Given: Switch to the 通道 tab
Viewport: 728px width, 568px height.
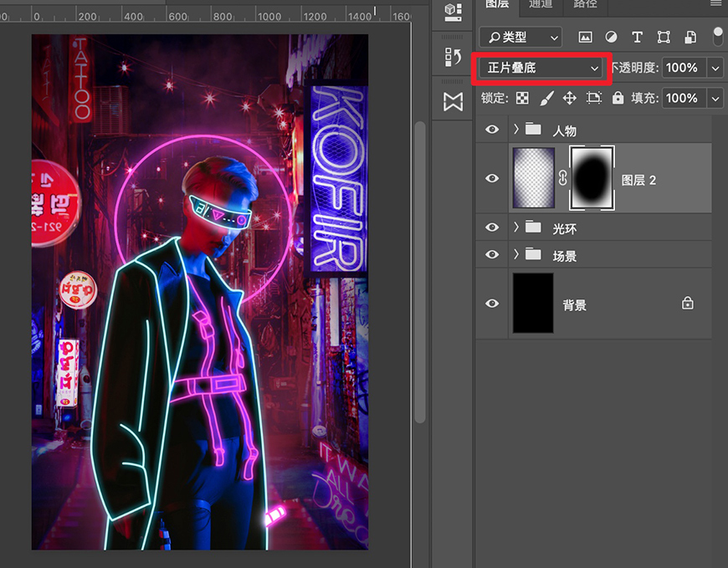Looking at the screenshot, I should 540,5.
